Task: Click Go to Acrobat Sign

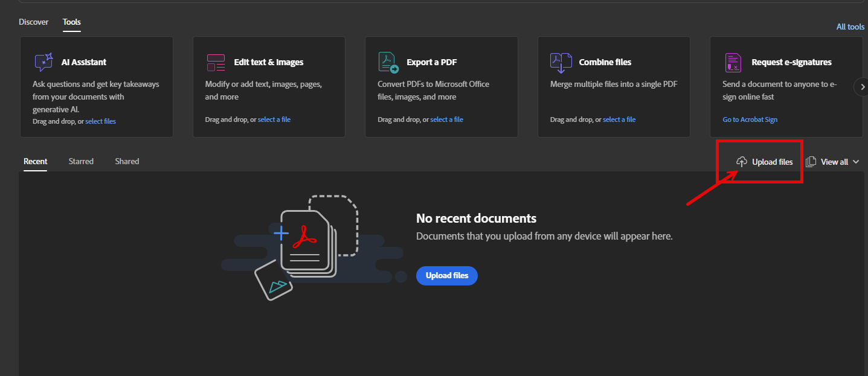Action: 750,119
